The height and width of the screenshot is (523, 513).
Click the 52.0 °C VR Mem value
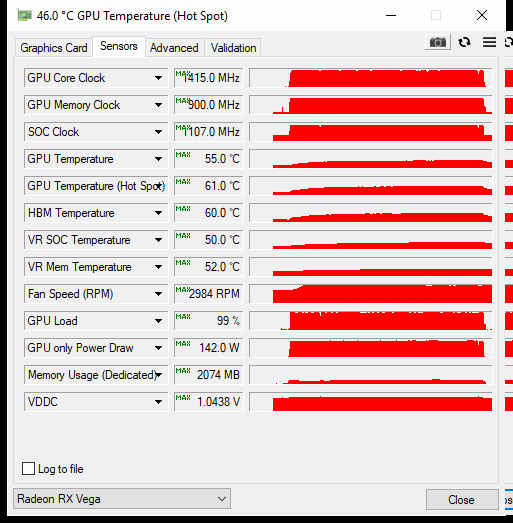coord(209,267)
